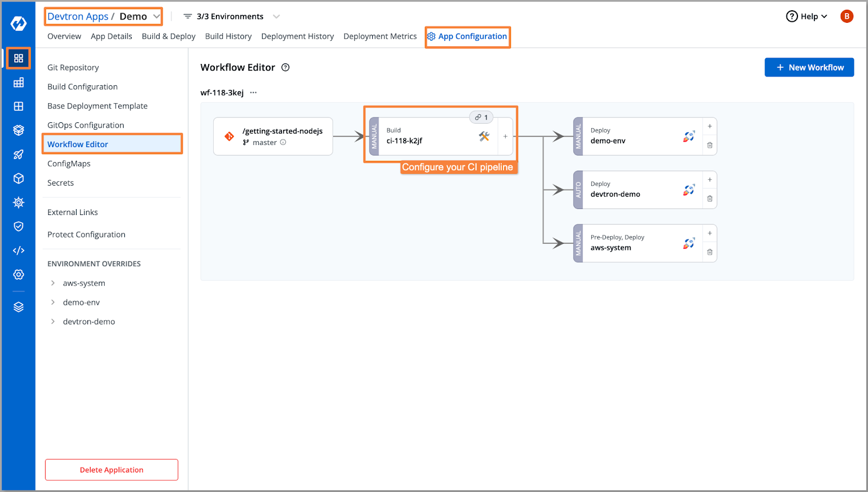The height and width of the screenshot is (492, 868).
Task: Click the Devtron Apps breadcrumb link
Action: (x=78, y=16)
